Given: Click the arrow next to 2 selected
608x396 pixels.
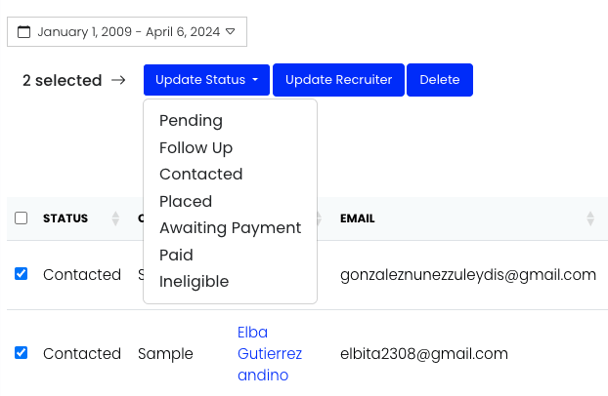Looking at the screenshot, I should coord(118,80).
